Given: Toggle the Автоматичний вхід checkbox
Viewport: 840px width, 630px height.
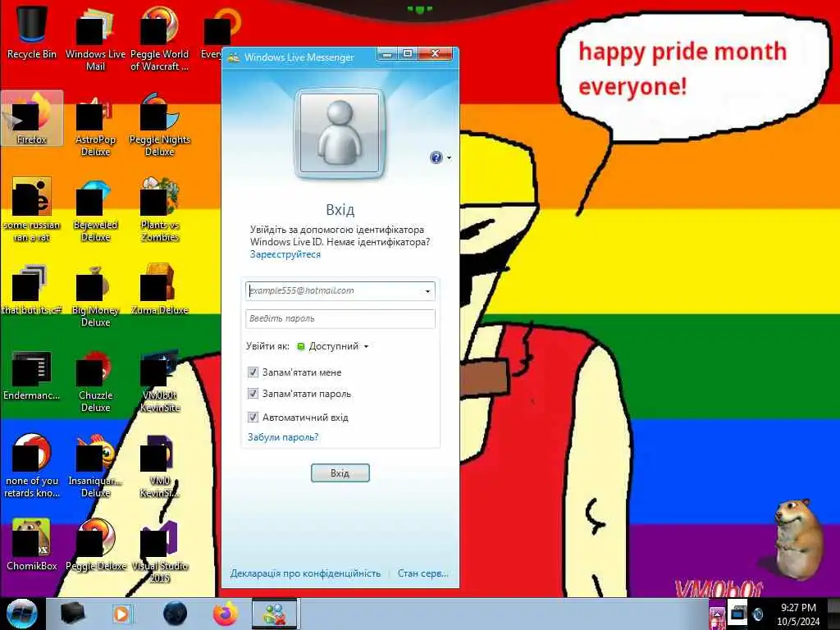Looking at the screenshot, I should 253,417.
